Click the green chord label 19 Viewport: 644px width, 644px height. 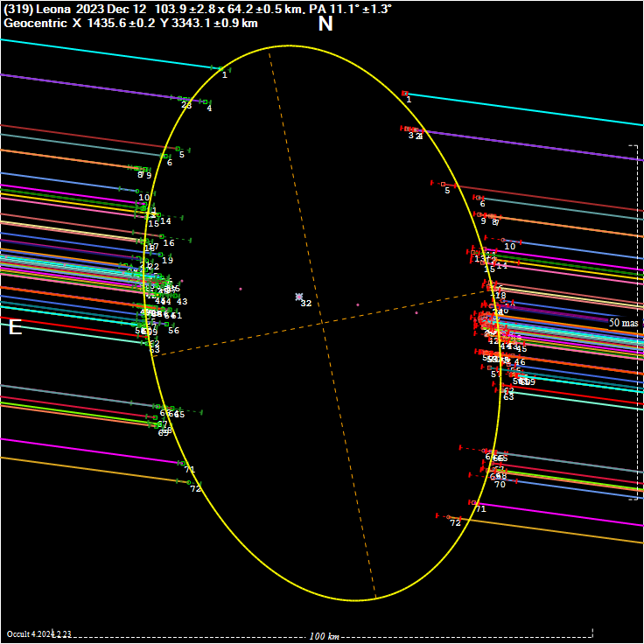click(x=168, y=261)
